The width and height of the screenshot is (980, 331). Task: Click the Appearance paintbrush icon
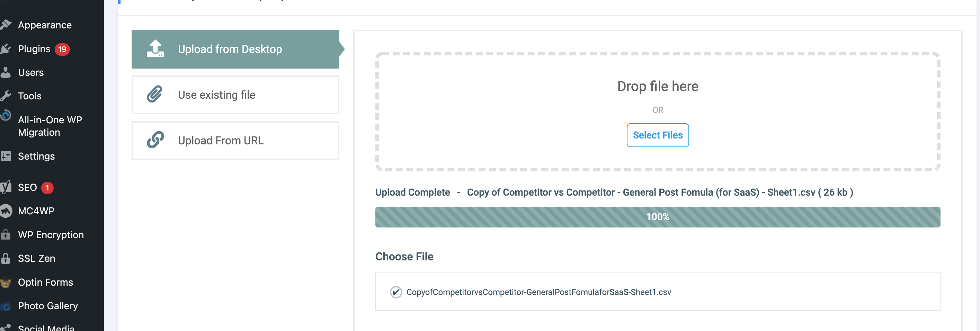(6, 25)
